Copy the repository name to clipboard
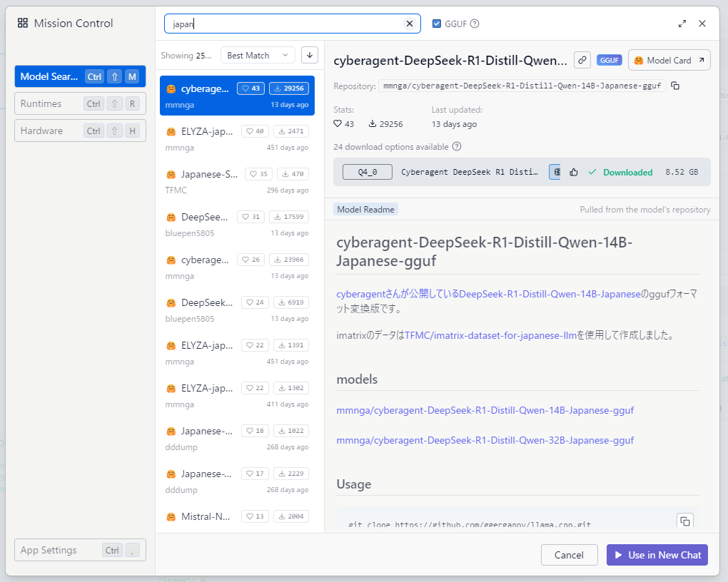 (x=675, y=86)
